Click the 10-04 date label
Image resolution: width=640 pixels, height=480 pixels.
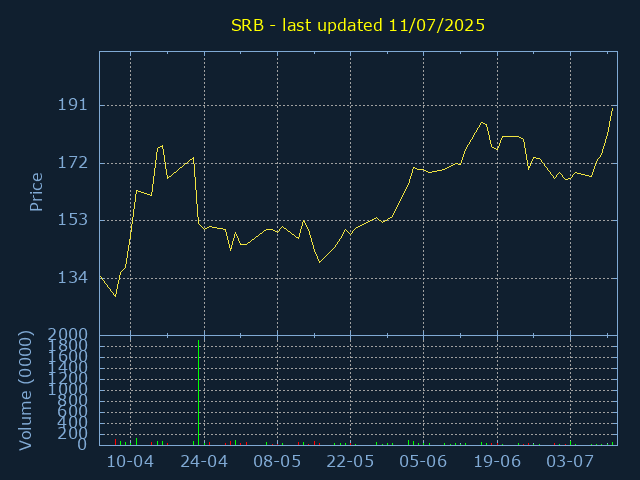coord(130,462)
